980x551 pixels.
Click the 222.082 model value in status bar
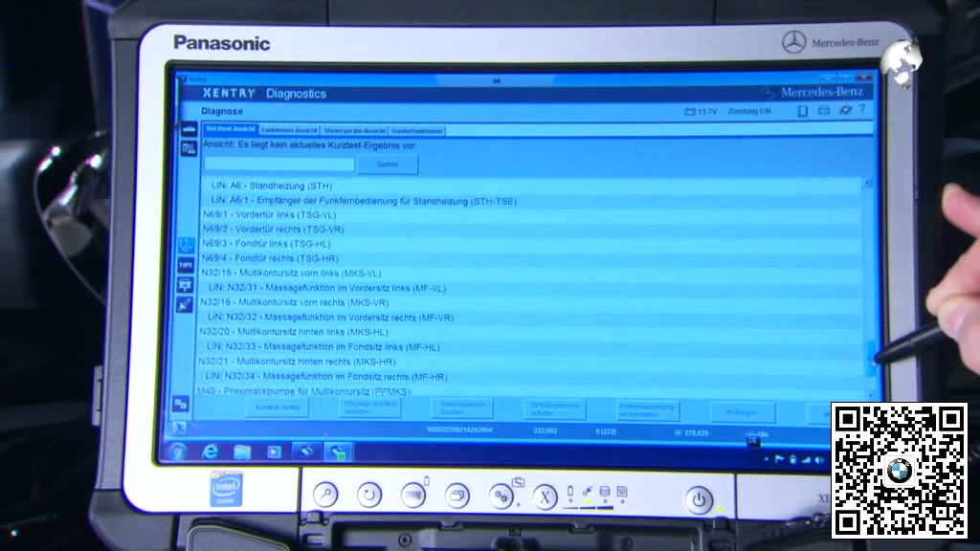point(545,430)
